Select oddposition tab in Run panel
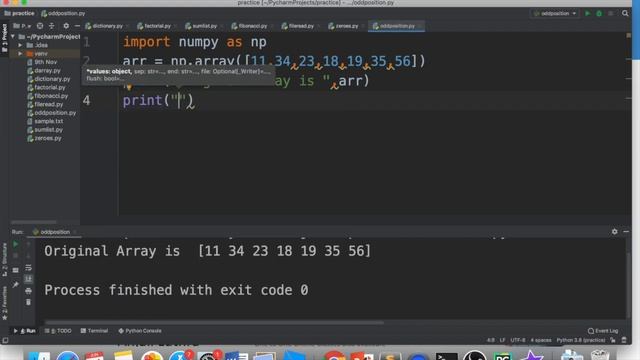 click(x=55, y=232)
